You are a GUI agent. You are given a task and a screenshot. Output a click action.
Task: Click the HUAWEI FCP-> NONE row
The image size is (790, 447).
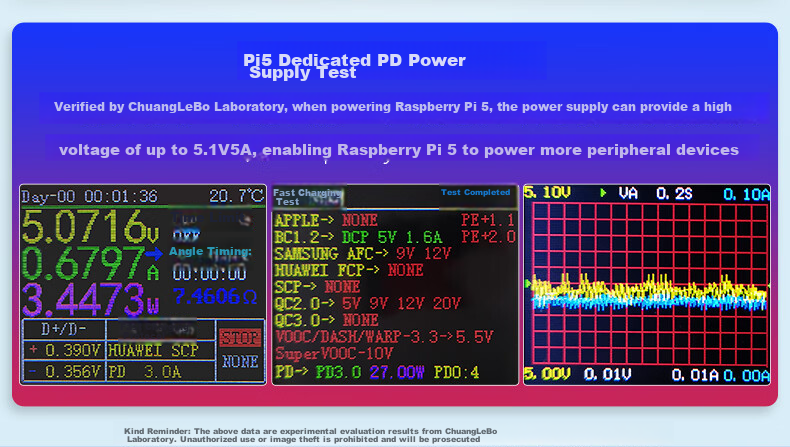(349, 270)
